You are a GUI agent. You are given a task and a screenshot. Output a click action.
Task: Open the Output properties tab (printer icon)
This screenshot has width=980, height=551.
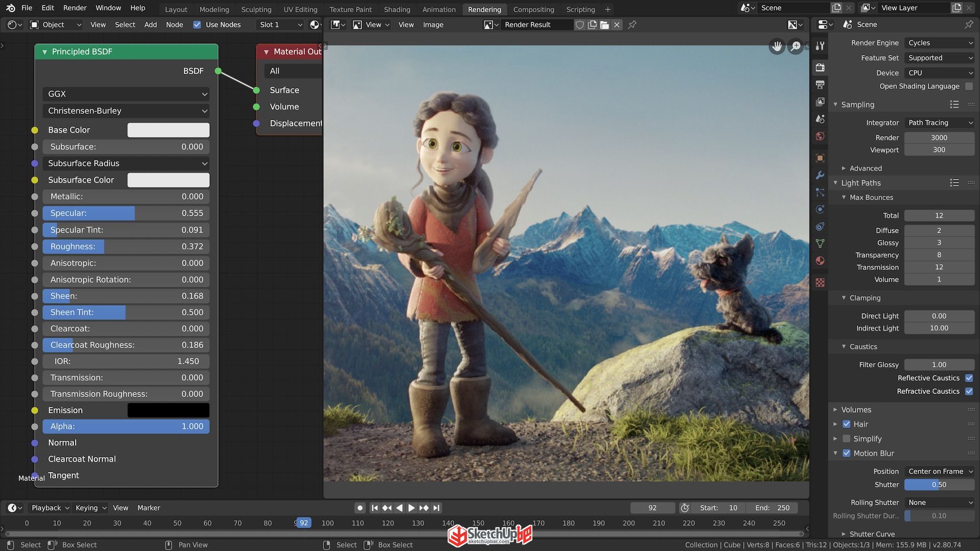tap(820, 85)
